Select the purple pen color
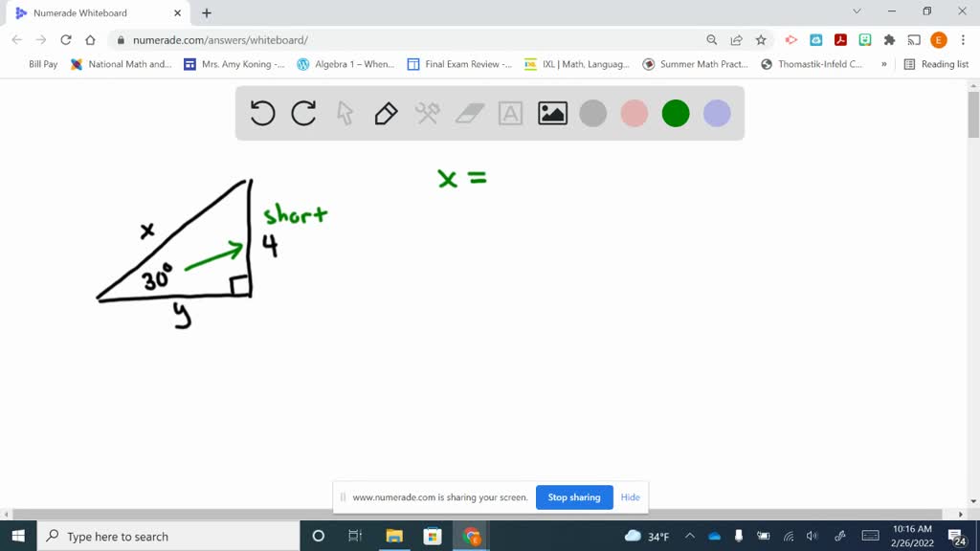The image size is (980, 551). [x=716, y=113]
